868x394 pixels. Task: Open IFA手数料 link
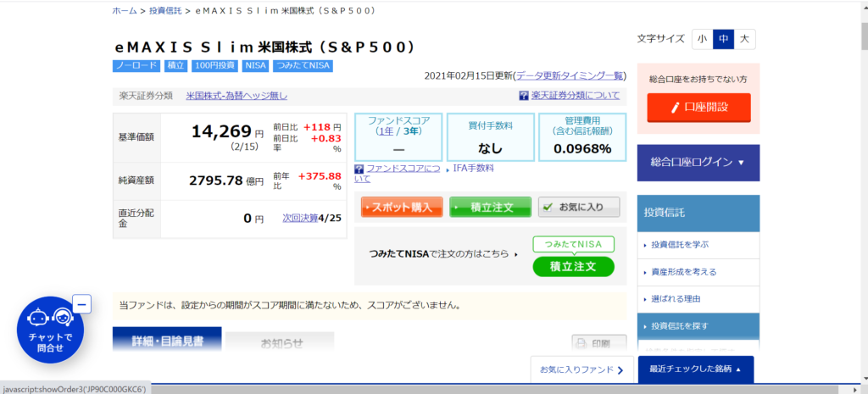[473, 168]
